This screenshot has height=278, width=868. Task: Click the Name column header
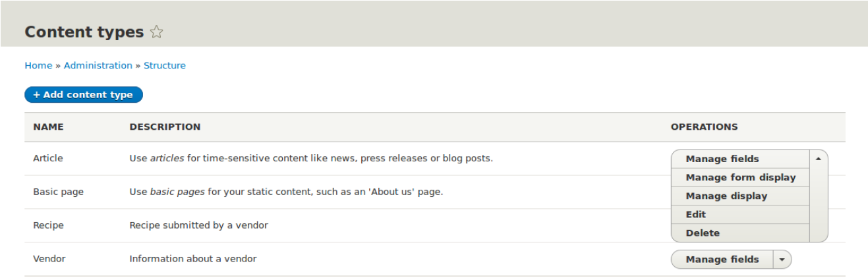pyautogui.click(x=48, y=126)
